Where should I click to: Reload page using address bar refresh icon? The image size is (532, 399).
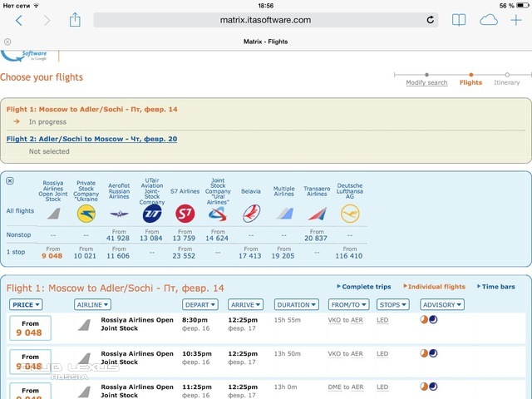[431, 20]
